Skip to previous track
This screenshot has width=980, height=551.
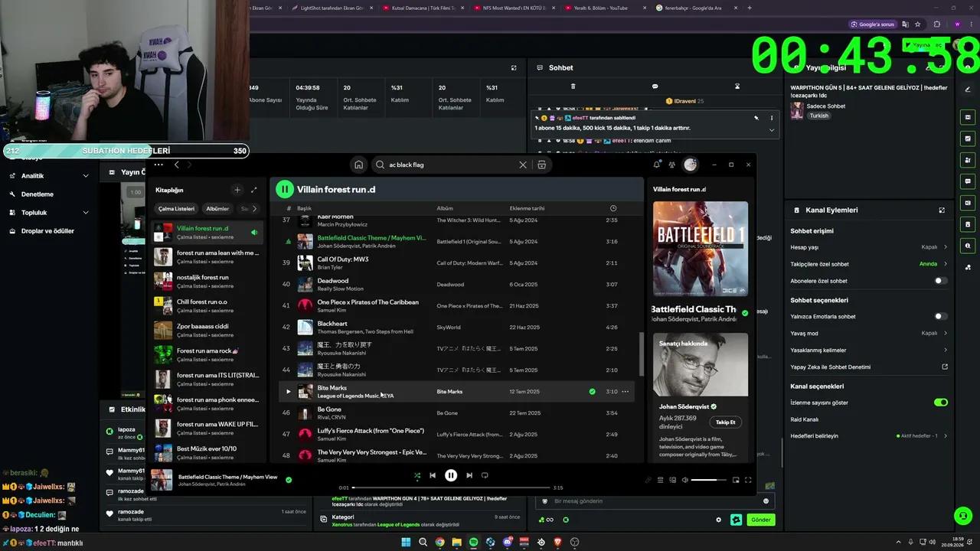pyautogui.click(x=433, y=475)
